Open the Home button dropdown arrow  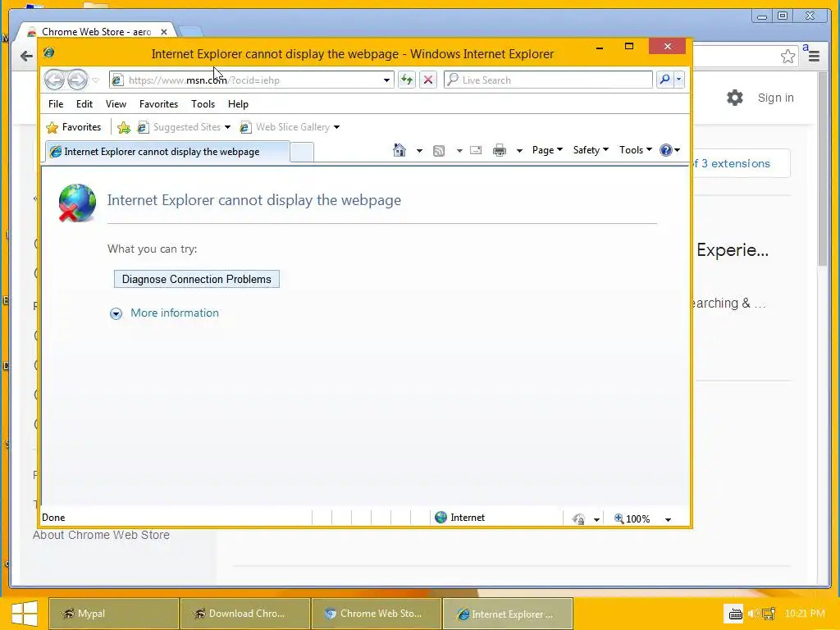419,151
